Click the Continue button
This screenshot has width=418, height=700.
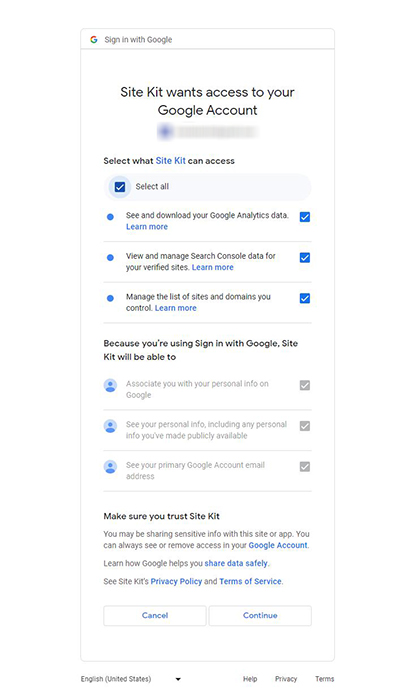pos(260,615)
